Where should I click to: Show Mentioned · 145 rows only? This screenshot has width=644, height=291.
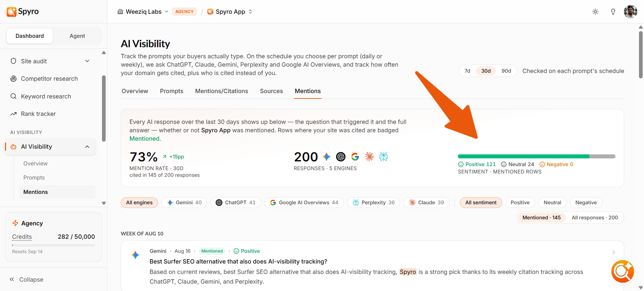[x=541, y=218]
